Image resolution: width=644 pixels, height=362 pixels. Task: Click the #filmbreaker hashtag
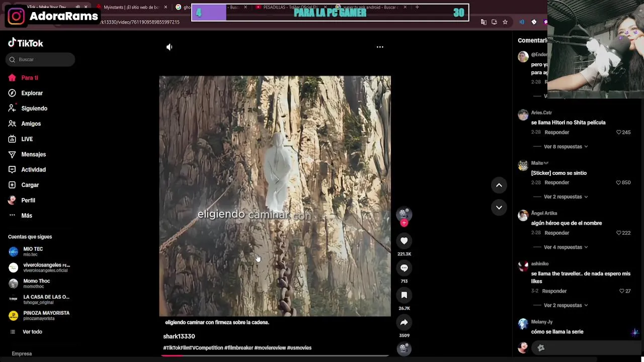point(238,348)
